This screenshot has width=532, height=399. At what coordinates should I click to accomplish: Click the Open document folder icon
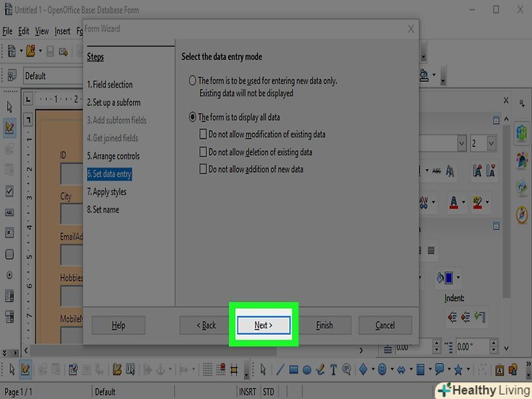[x=30, y=51]
